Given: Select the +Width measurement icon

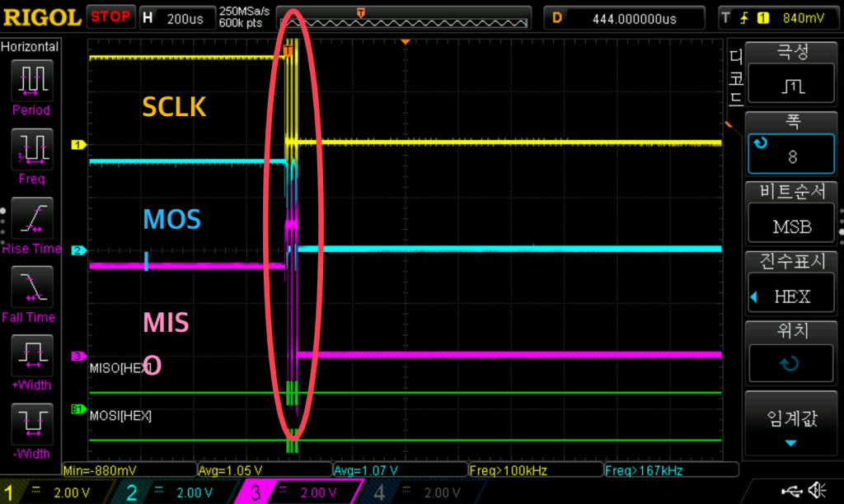Looking at the screenshot, I should pos(32,356).
